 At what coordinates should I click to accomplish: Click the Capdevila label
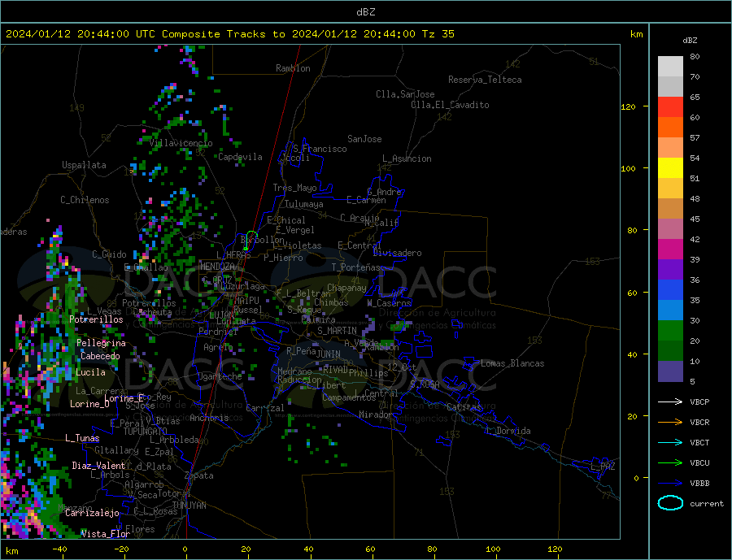pos(240,157)
